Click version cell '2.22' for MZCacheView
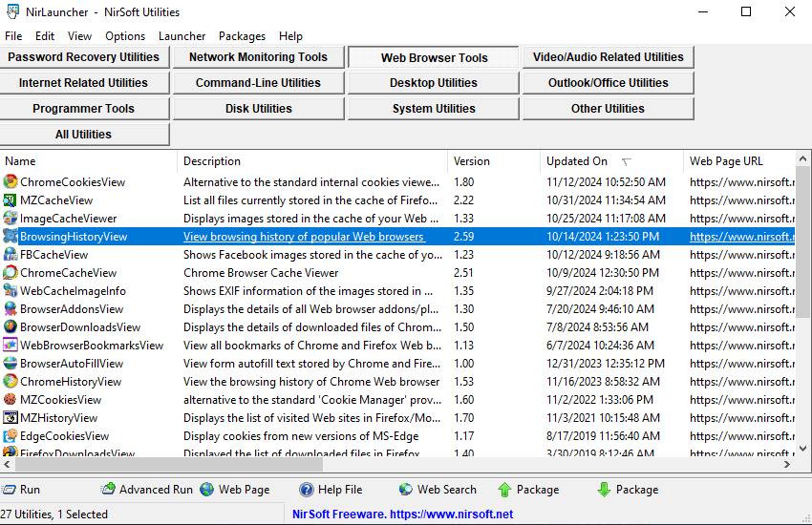This screenshot has width=812, height=525. tap(463, 200)
